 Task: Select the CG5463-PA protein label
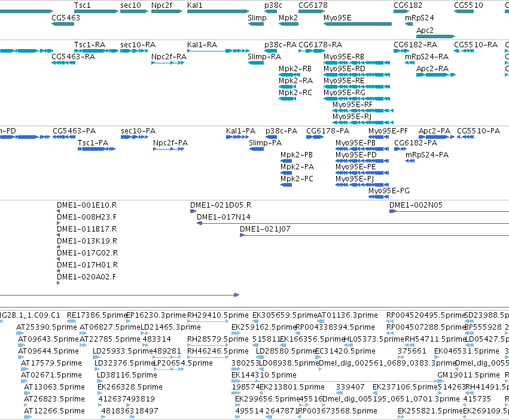(74, 131)
